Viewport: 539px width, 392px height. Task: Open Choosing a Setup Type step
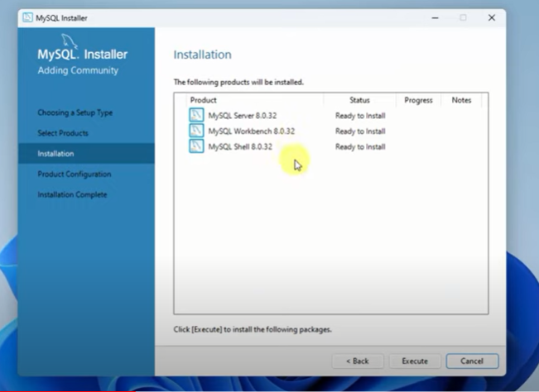pos(75,112)
